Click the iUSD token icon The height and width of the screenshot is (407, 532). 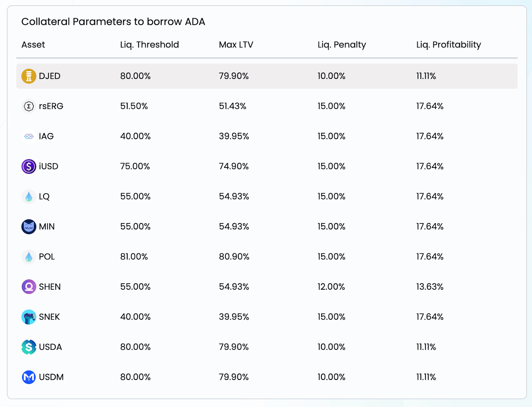coord(29,166)
